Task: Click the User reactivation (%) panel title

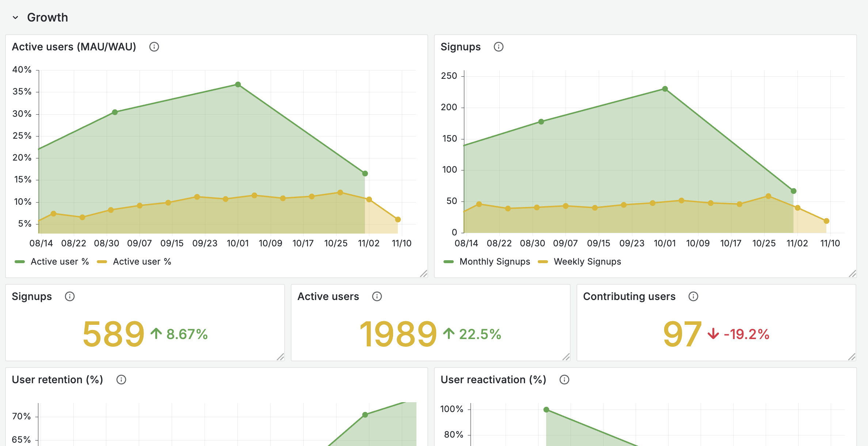Action: tap(494, 380)
